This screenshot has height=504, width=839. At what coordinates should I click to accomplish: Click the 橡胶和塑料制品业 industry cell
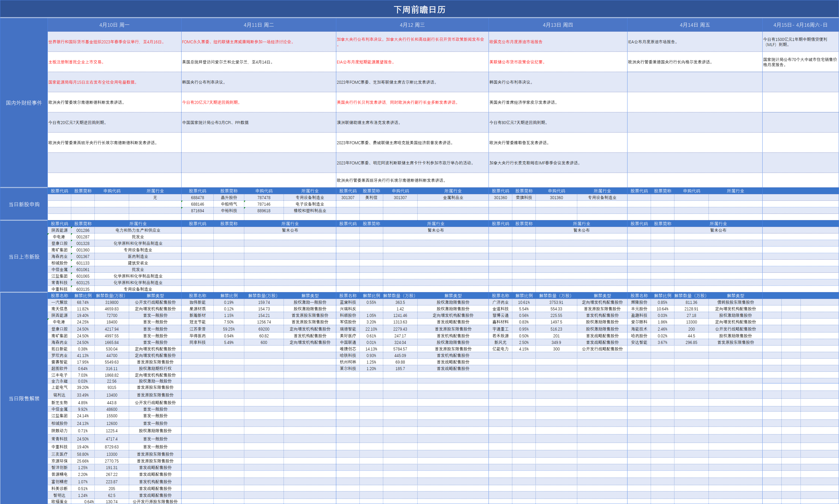(x=310, y=211)
